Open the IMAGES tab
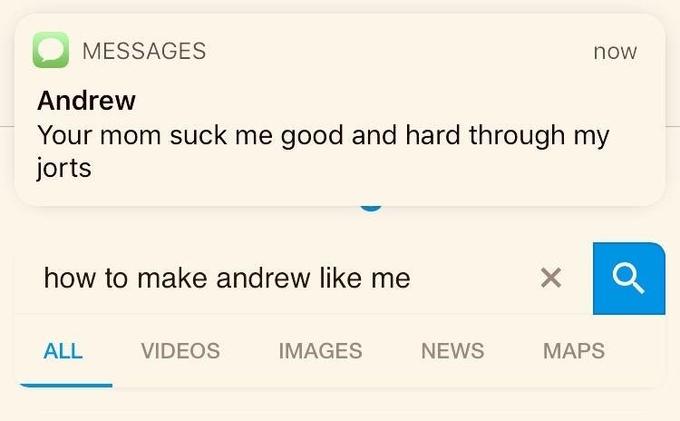This screenshot has height=421, width=680. pyautogui.click(x=320, y=351)
